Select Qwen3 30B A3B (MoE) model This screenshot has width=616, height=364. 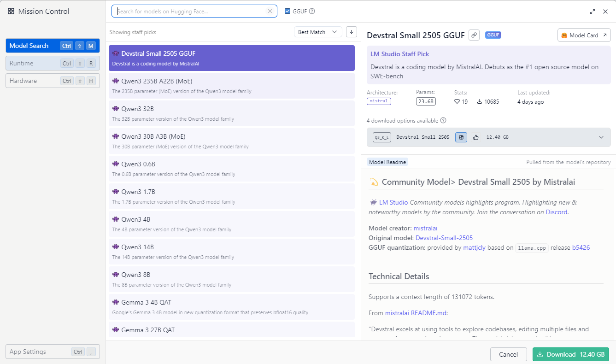[x=231, y=141]
